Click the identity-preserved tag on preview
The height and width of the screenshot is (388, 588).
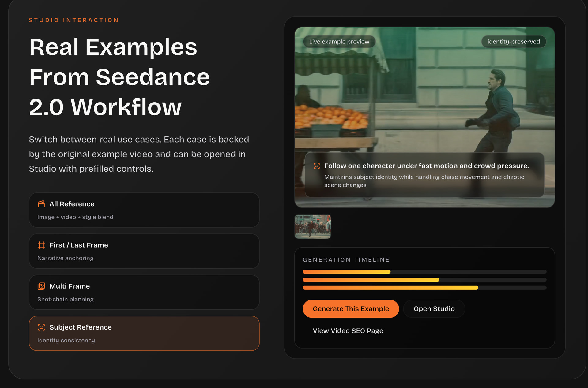point(514,42)
